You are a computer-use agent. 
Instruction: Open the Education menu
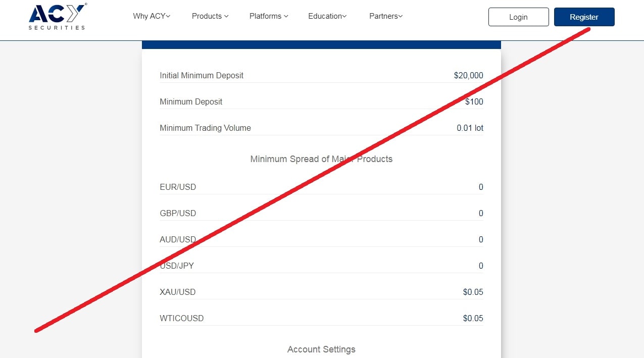pos(327,16)
